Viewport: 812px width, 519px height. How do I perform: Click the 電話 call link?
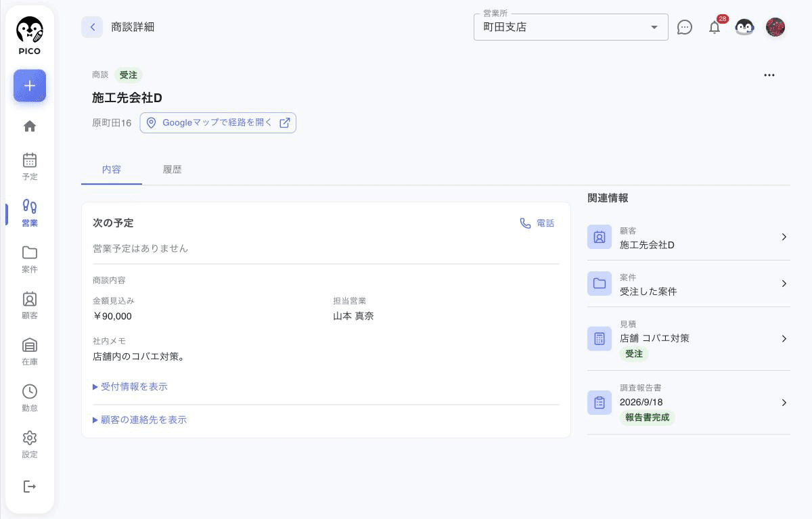click(537, 223)
